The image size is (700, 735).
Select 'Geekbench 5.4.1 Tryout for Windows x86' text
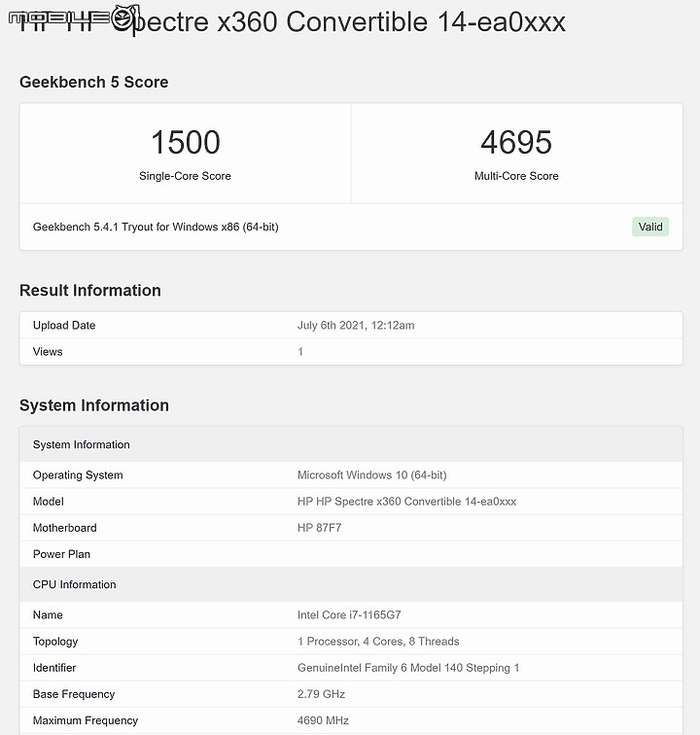[136, 227]
